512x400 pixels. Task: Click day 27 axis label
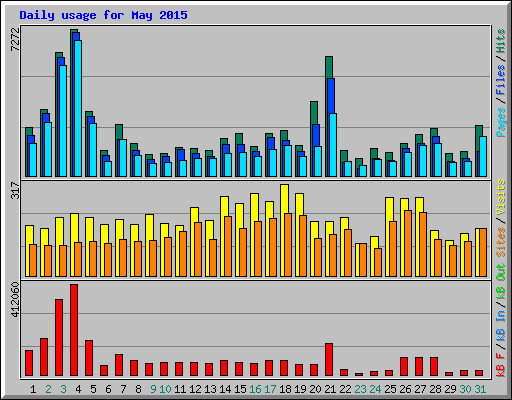pyautogui.click(x=420, y=389)
